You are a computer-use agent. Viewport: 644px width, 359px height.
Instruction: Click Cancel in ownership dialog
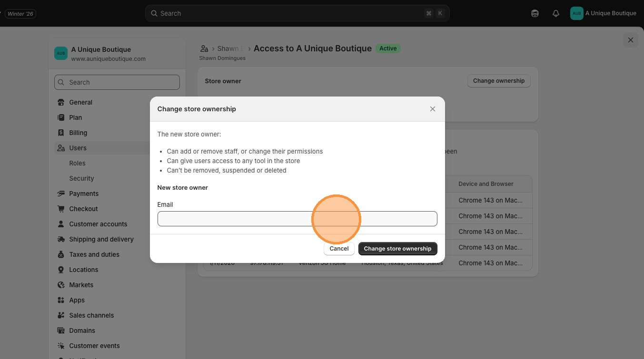(x=339, y=249)
